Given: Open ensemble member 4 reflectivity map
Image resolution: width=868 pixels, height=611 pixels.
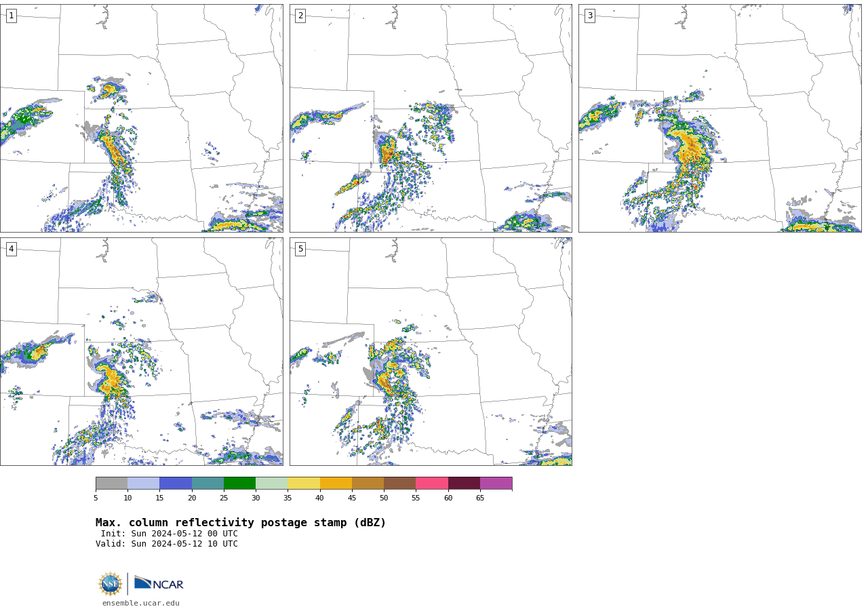Looking at the screenshot, I should [141, 351].
